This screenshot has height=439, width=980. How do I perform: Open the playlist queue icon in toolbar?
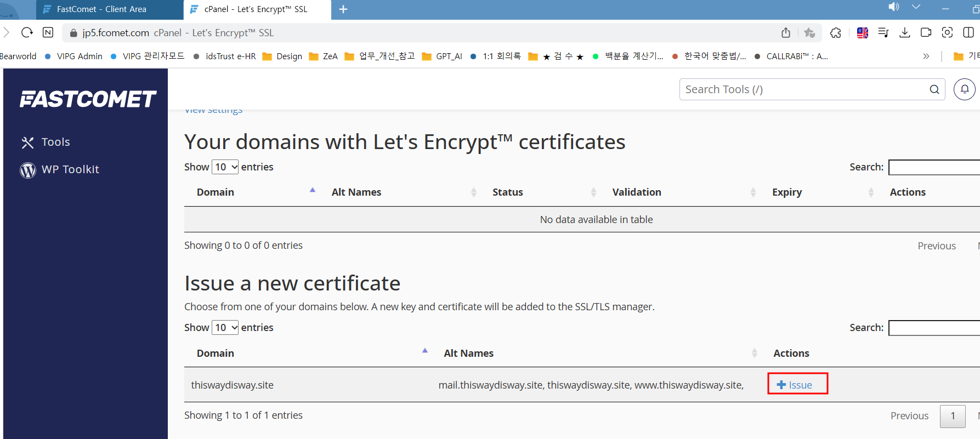point(883,33)
